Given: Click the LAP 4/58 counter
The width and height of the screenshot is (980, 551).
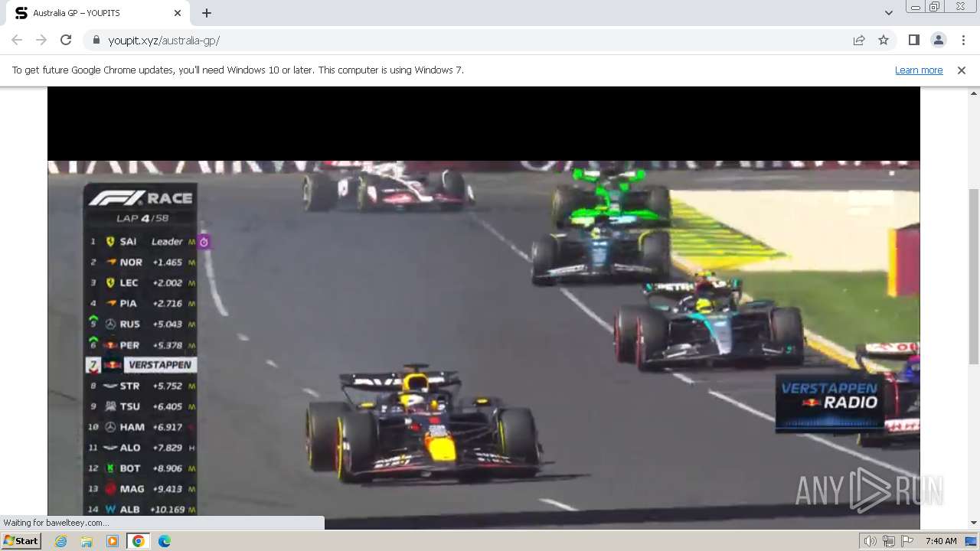Looking at the screenshot, I should point(142,218).
